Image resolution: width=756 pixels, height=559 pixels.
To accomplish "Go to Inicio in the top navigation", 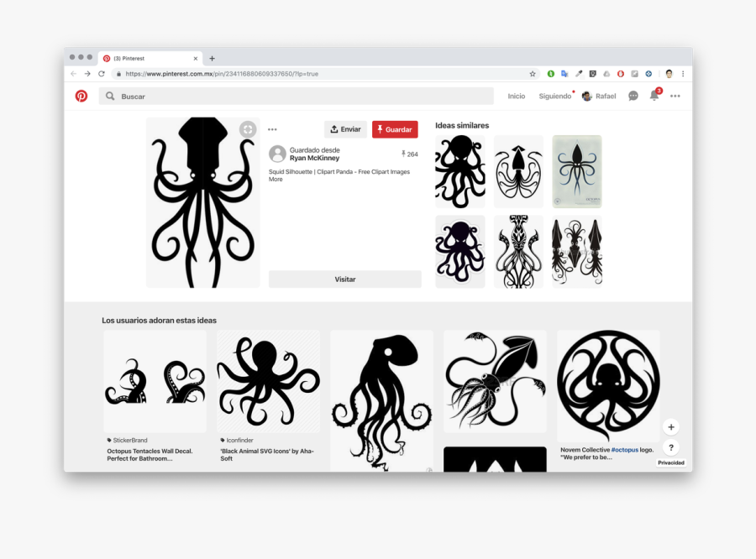I will pos(516,96).
